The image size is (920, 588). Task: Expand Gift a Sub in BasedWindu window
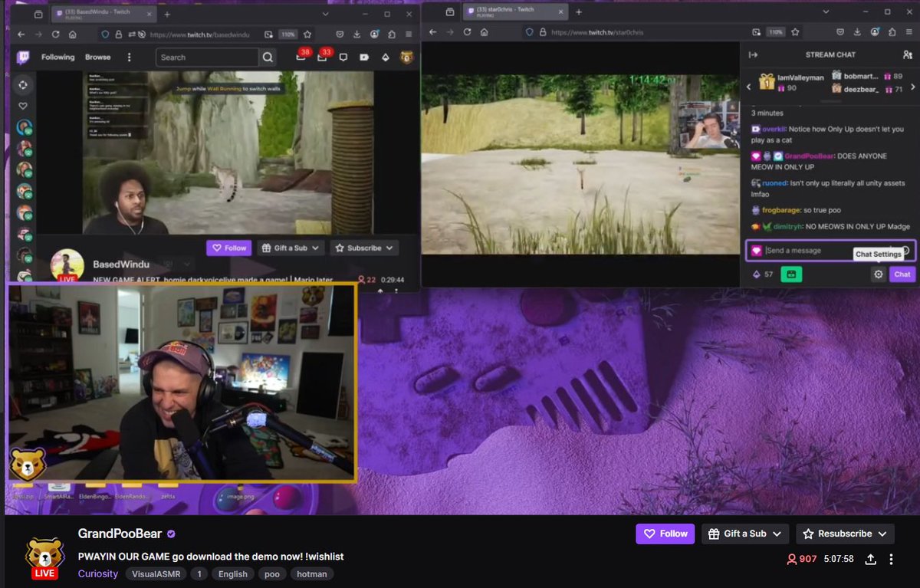point(291,248)
